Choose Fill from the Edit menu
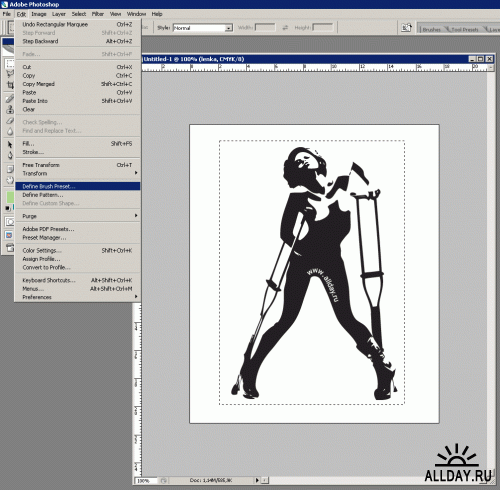This screenshot has height=490, width=500. 77,144
